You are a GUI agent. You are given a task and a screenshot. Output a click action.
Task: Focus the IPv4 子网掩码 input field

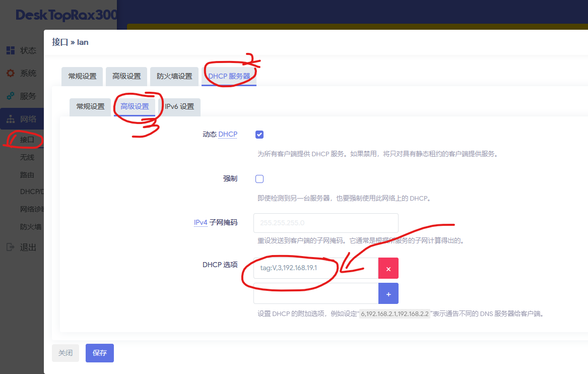pos(325,223)
